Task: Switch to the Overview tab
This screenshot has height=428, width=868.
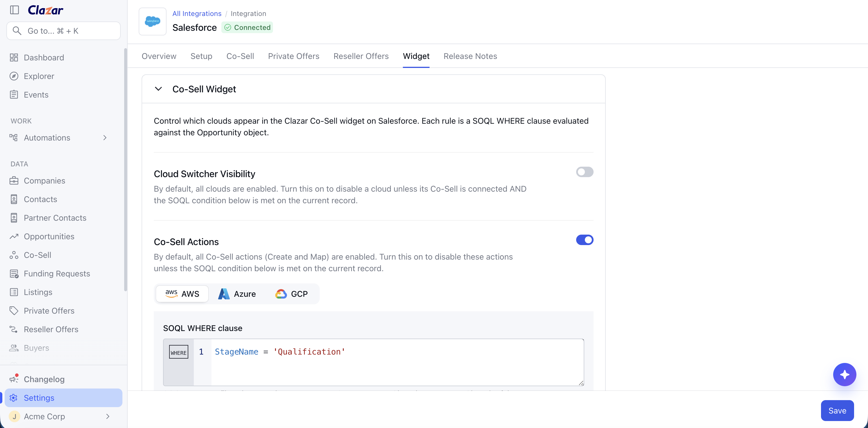Action: [159, 56]
